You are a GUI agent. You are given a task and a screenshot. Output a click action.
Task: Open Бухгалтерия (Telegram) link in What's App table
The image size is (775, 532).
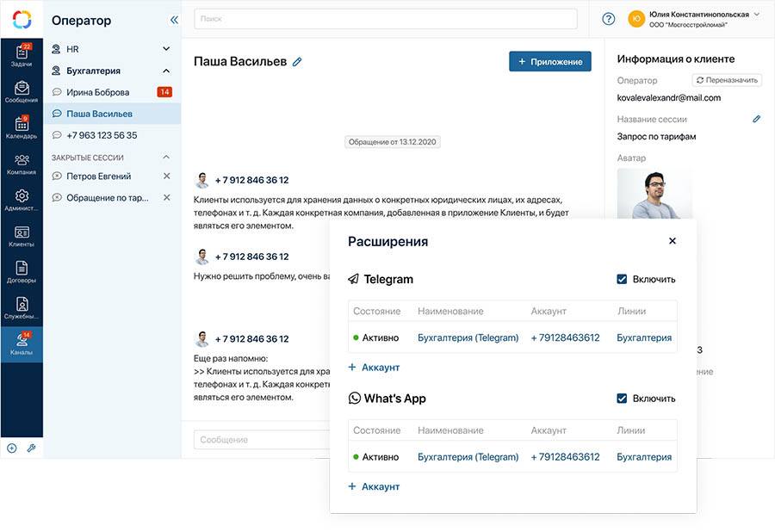click(468, 457)
